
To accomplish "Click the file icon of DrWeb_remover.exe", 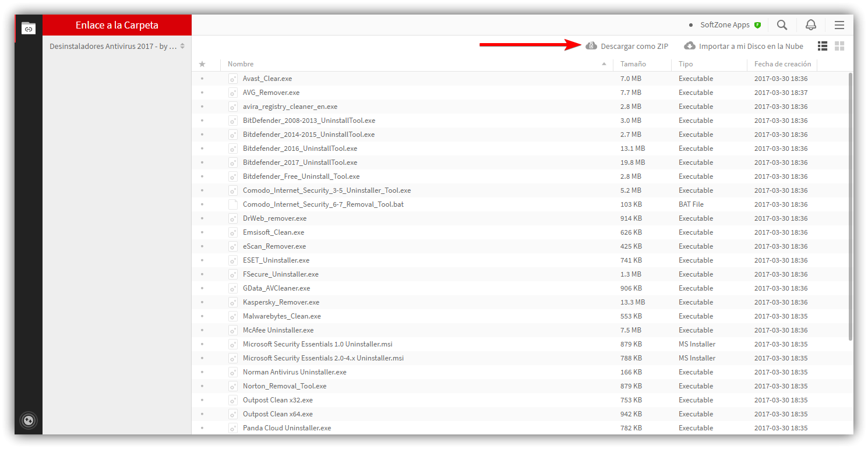I will (x=233, y=218).
